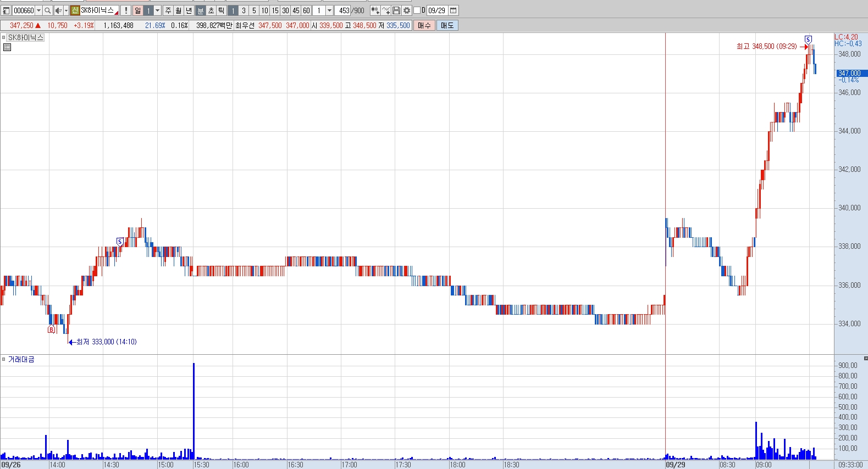Click trading value 398,827백만 text
Viewport: 868px width, 469px height.
point(214,25)
